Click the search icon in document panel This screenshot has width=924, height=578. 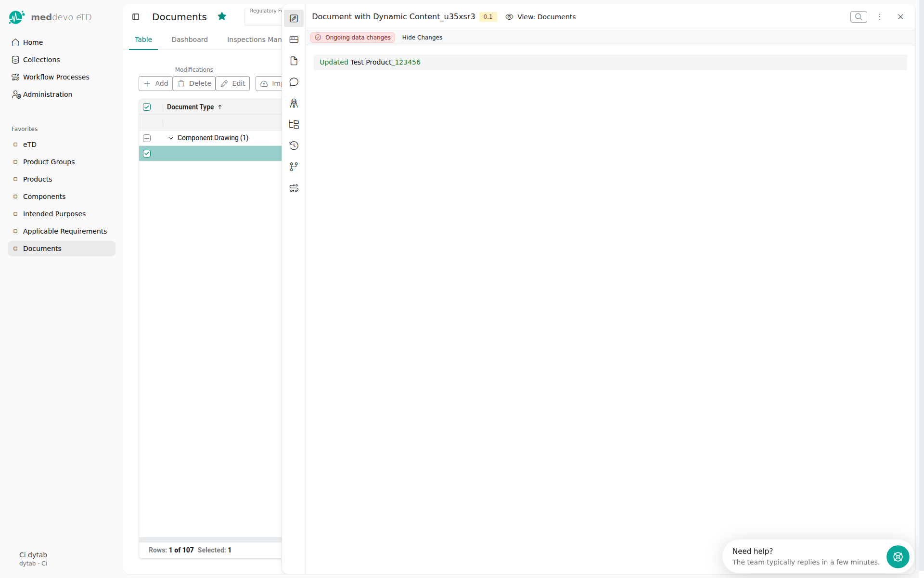coord(858,17)
